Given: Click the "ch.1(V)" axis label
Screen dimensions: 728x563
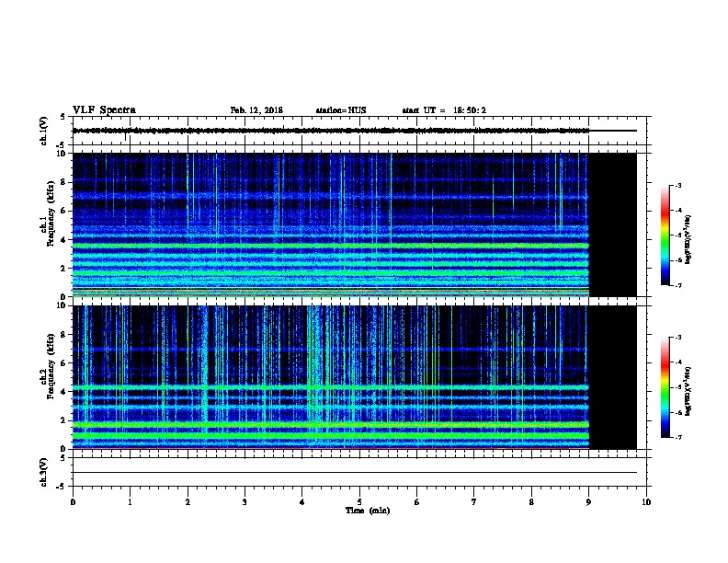Looking at the screenshot, I should pyautogui.click(x=44, y=131).
